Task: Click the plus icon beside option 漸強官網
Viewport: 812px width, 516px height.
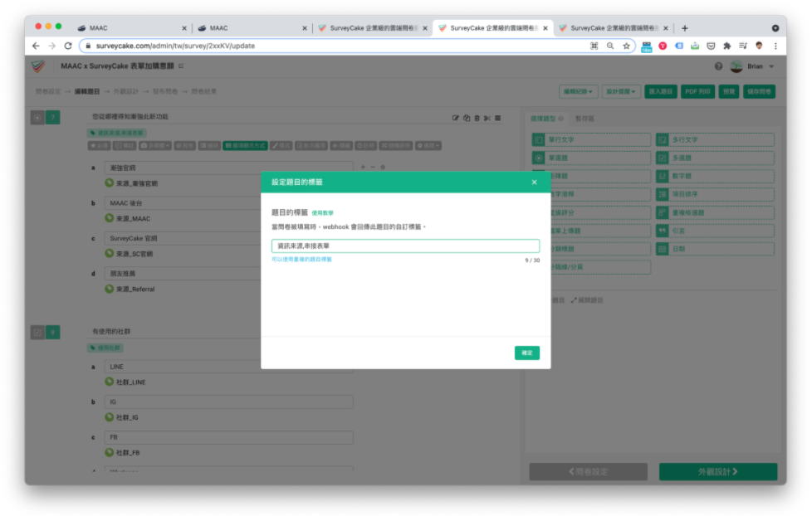Action: pos(363,168)
